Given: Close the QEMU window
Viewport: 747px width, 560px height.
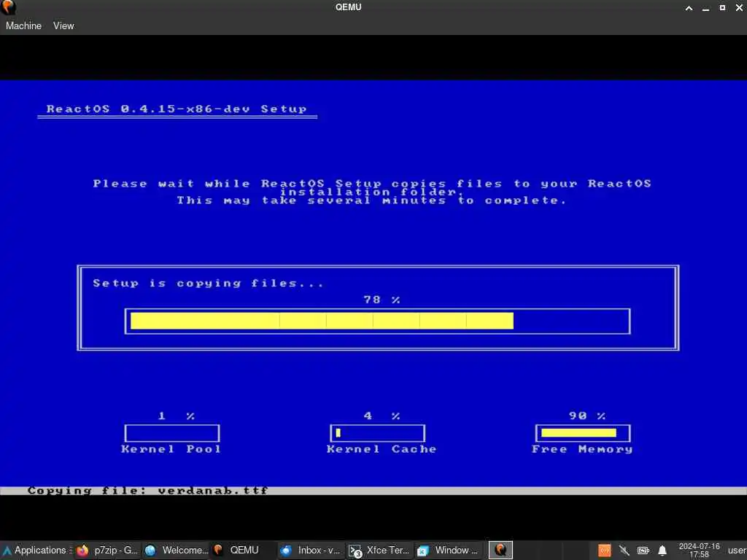Looking at the screenshot, I should tap(740, 7).
